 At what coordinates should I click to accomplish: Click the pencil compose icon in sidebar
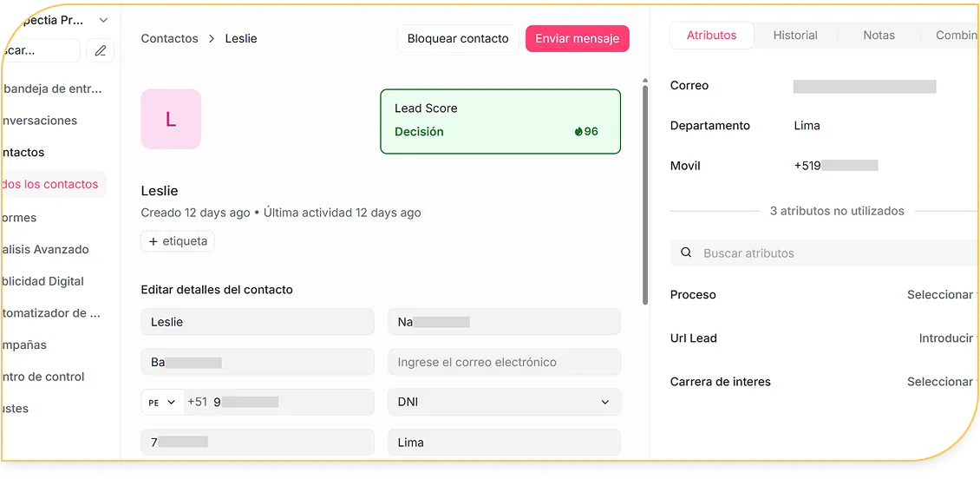101,50
